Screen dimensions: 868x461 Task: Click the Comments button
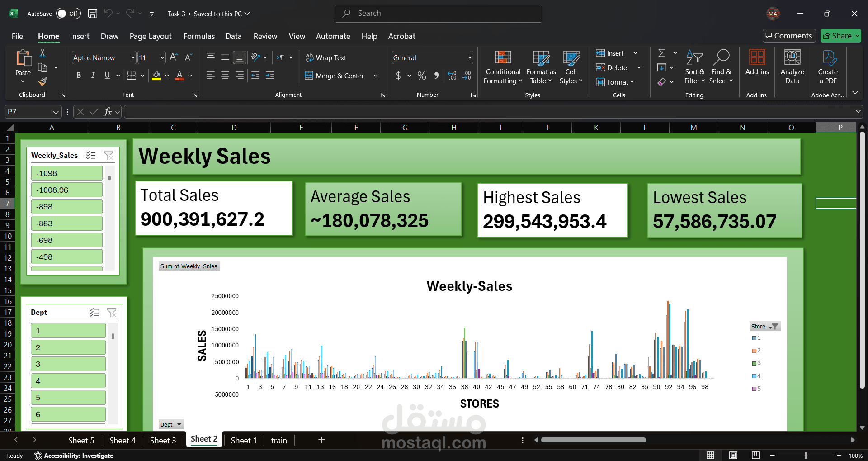[789, 36]
